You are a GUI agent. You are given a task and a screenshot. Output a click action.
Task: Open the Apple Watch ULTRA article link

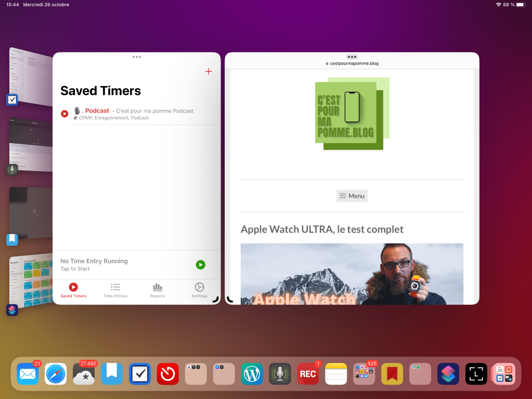(322, 229)
